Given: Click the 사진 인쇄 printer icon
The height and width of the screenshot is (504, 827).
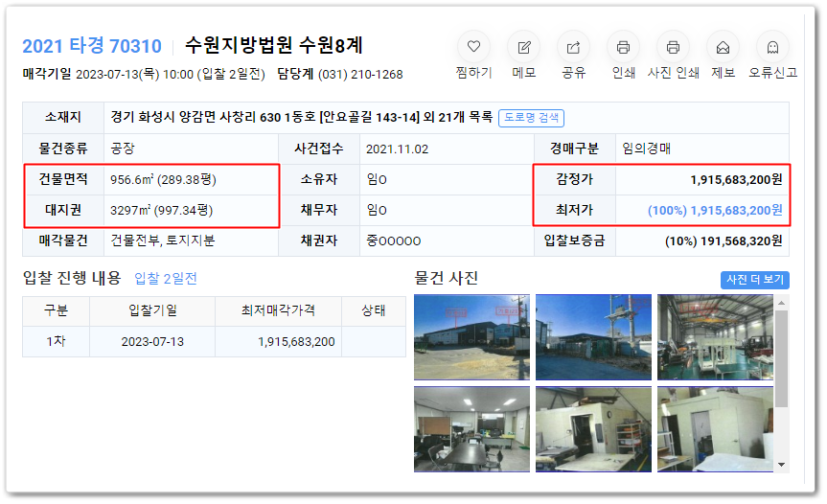Looking at the screenshot, I should coord(673,48).
